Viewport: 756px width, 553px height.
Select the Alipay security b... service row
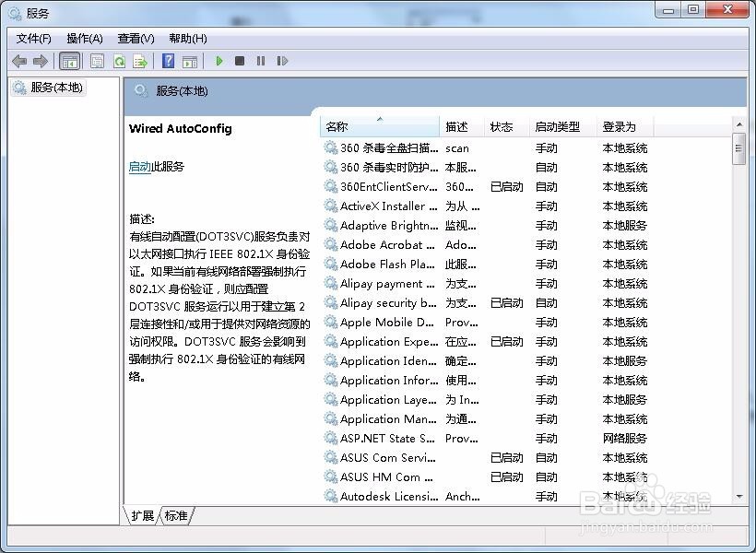click(486, 303)
